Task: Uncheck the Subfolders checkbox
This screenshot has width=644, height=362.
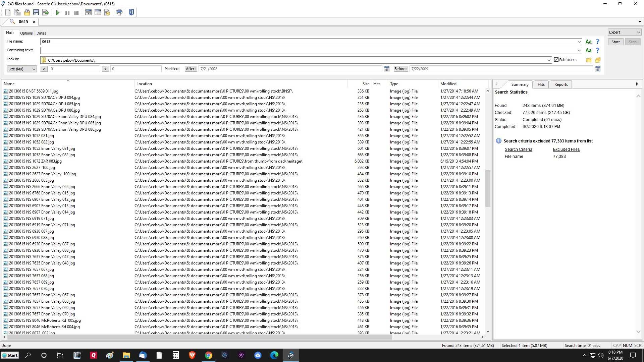Action: [556, 60]
